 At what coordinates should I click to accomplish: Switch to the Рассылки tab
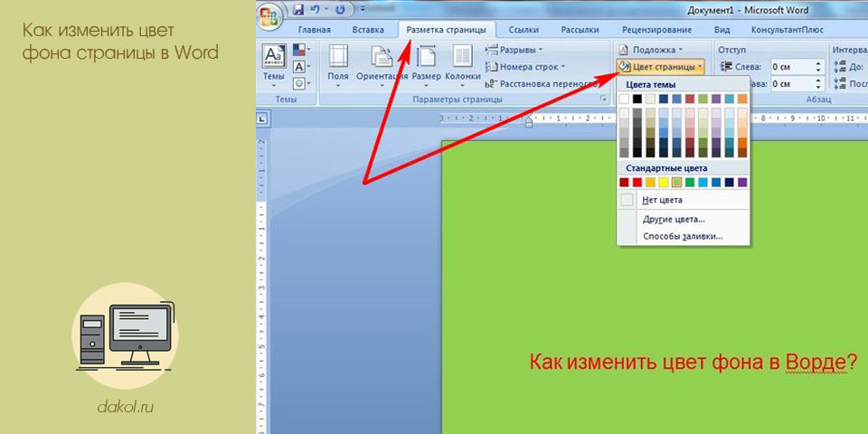(x=579, y=30)
